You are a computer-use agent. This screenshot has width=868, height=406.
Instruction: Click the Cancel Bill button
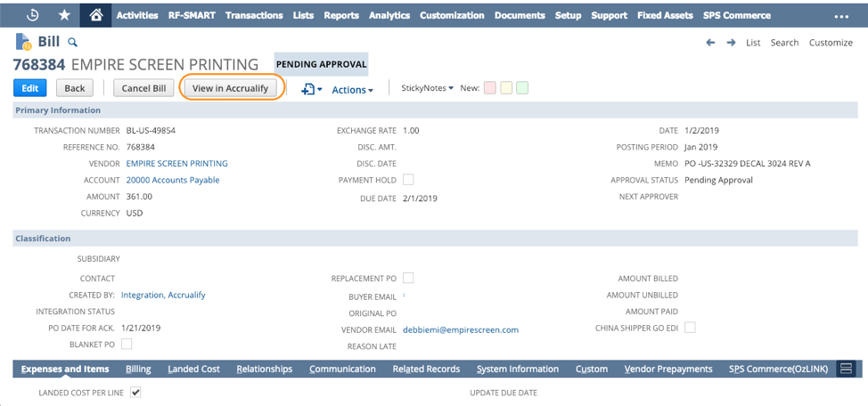(x=144, y=88)
